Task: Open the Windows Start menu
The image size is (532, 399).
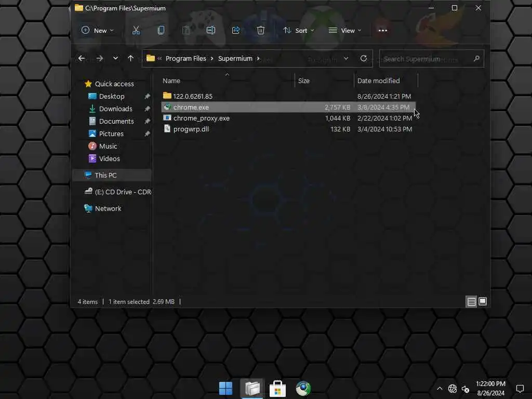Action: [x=226, y=389]
